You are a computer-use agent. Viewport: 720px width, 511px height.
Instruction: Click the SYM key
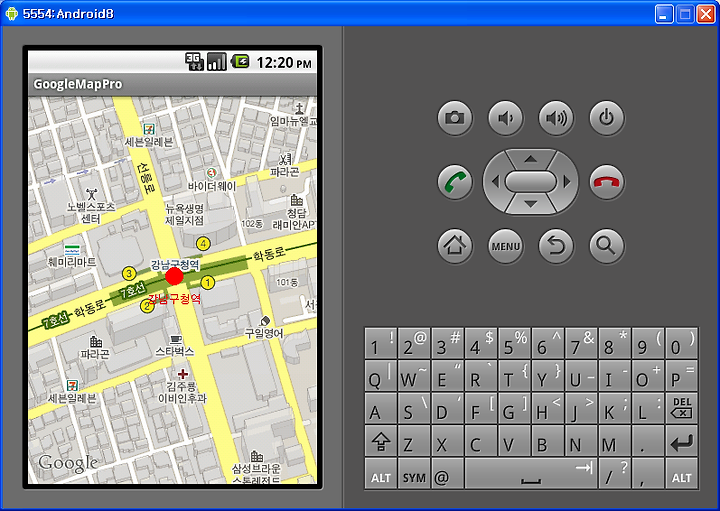tap(414, 473)
